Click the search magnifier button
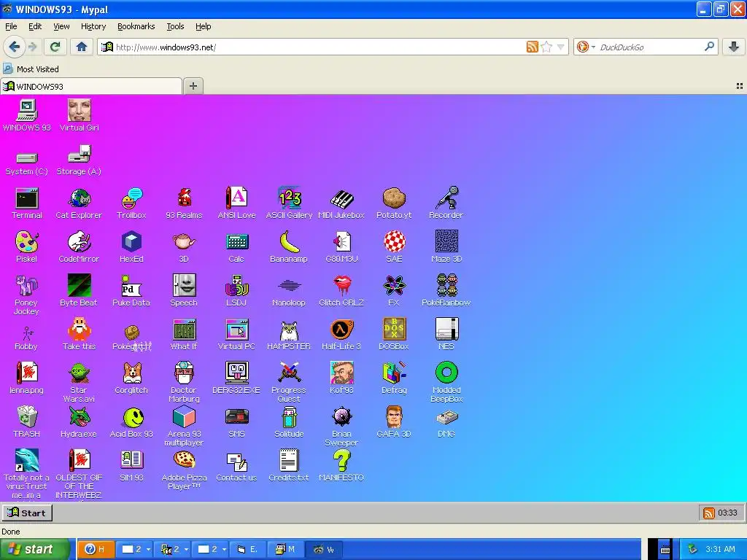 point(709,47)
